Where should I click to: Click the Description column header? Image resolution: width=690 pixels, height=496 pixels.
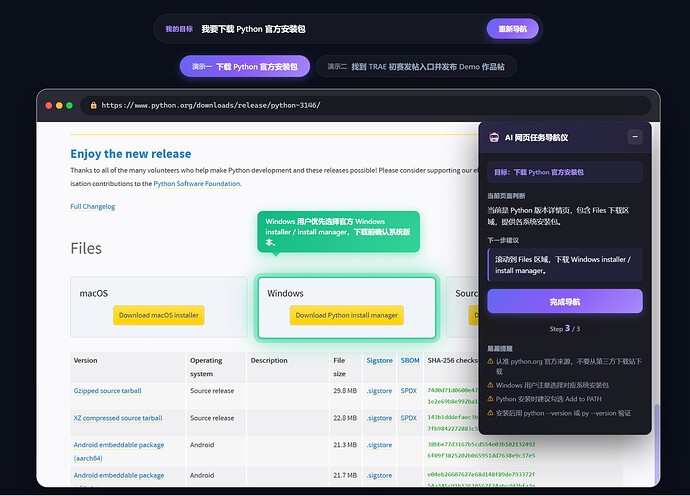(269, 360)
